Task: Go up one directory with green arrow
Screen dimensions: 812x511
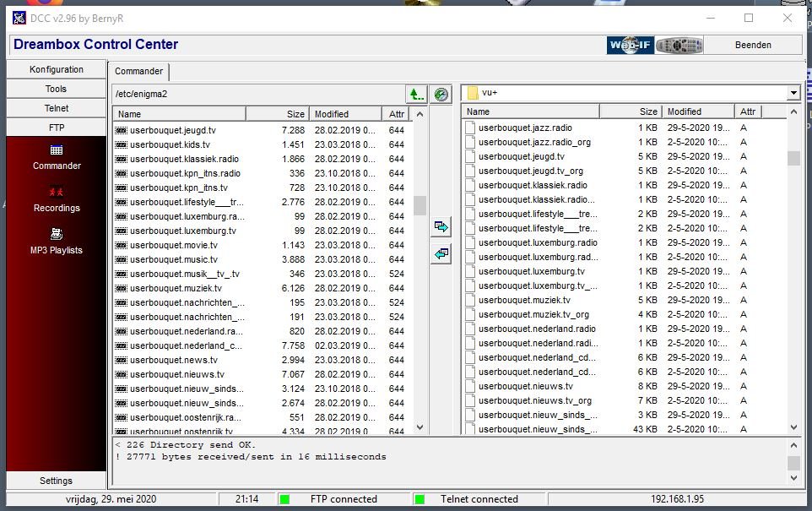Action: point(416,95)
